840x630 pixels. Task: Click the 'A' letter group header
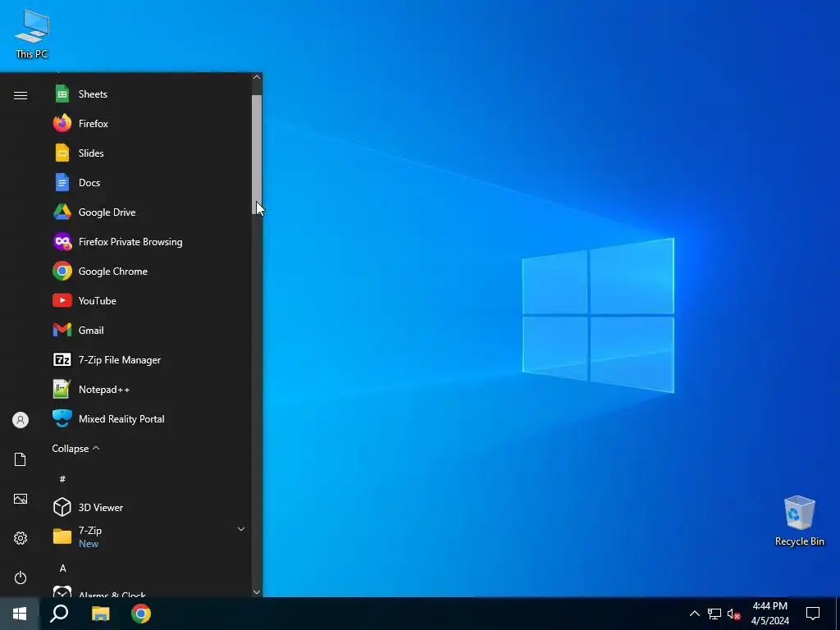(x=62, y=568)
